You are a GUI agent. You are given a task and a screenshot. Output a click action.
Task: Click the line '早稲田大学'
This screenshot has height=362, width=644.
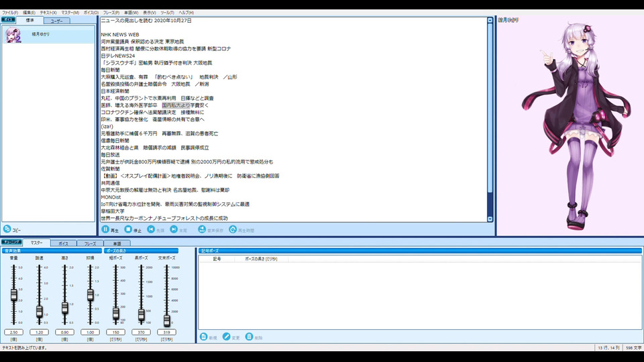coord(113,211)
